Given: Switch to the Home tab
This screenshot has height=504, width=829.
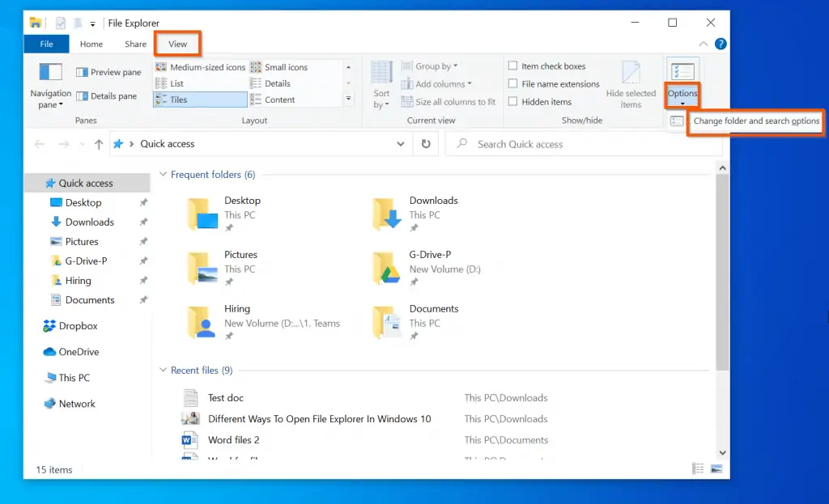Looking at the screenshot, I should click(x=91, y=44).
